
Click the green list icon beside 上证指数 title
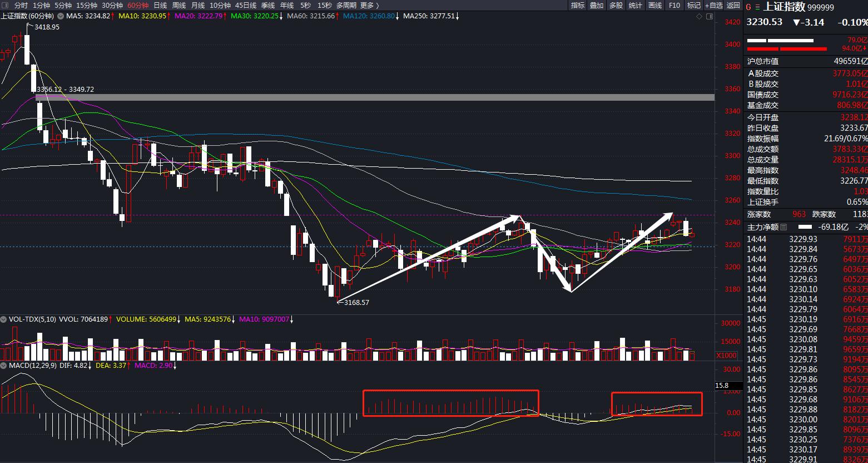point(756,7)
